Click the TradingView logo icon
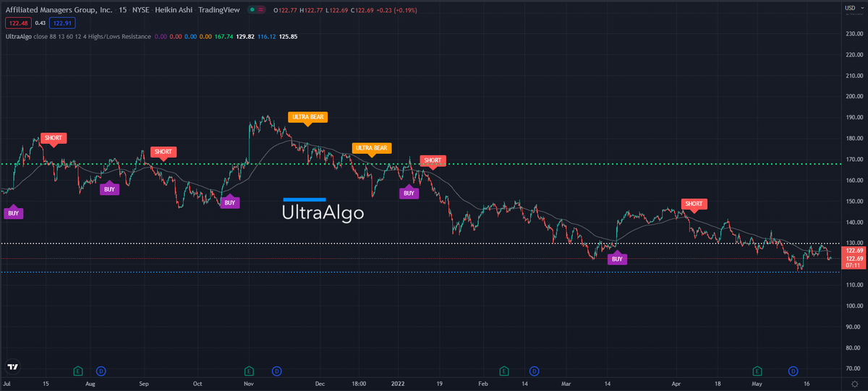The width and height of the screenshot is (868, 391). (12, 365)
